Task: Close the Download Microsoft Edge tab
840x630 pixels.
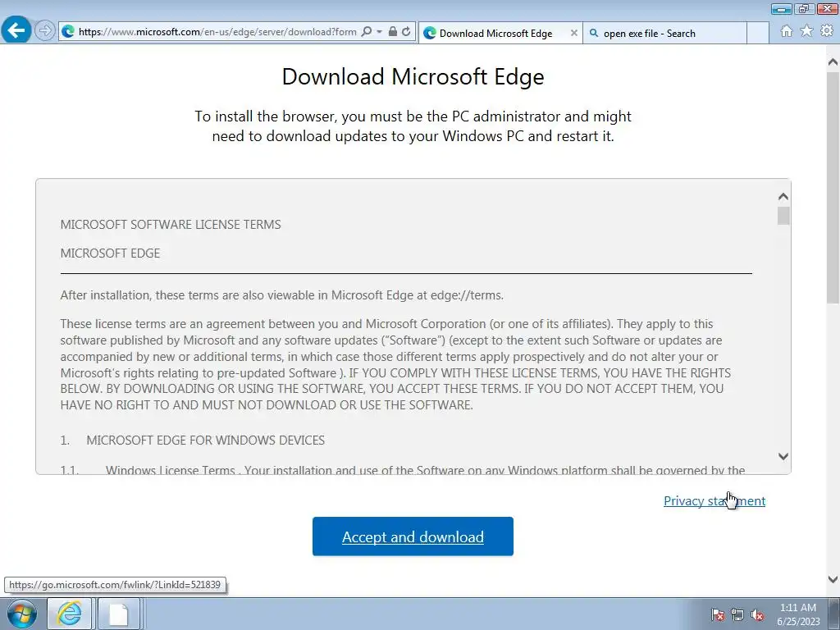Action: pos(573,33)
